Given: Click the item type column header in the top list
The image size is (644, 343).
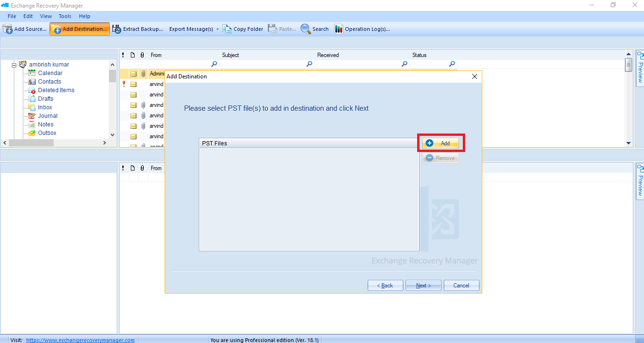Looking at the screenshot, I should pyautogui.click(x=133, y=55).
